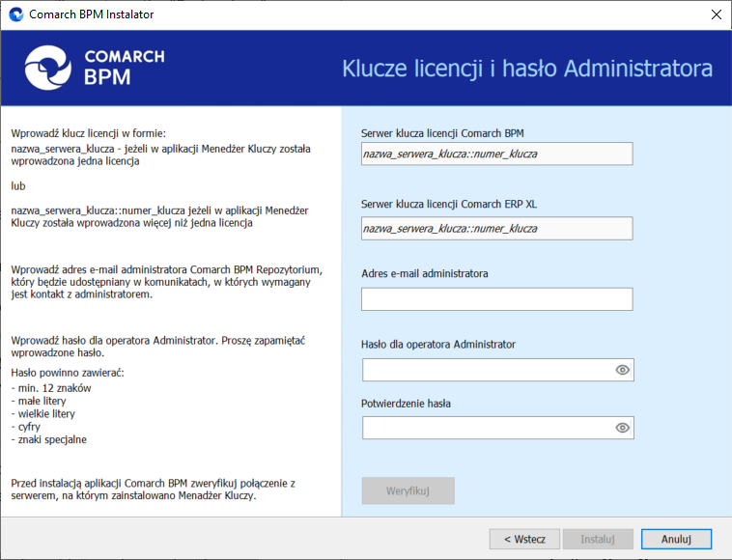Click the requirement '- znaki specjalne'
This screenshot has height=560, width=732.
click(49, 439)
